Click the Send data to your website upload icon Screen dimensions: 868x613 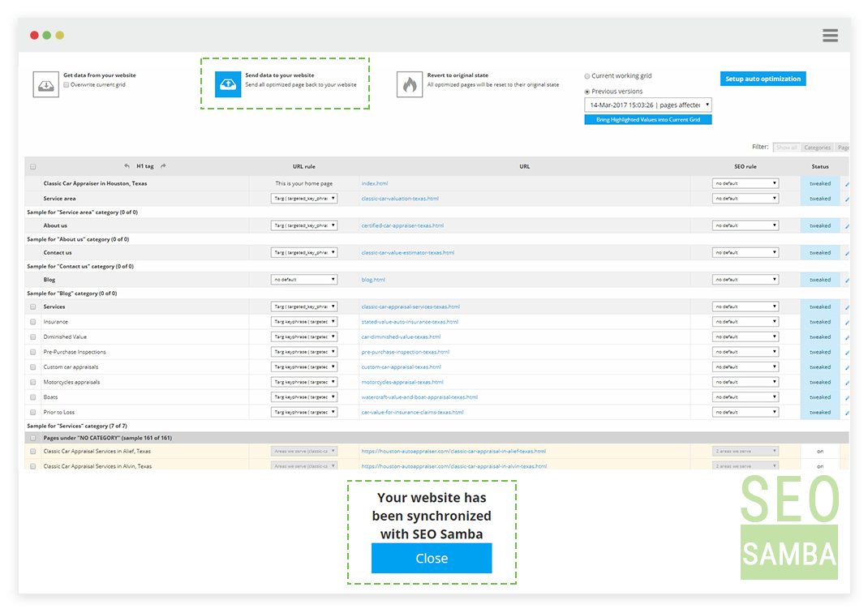[228, 84]
